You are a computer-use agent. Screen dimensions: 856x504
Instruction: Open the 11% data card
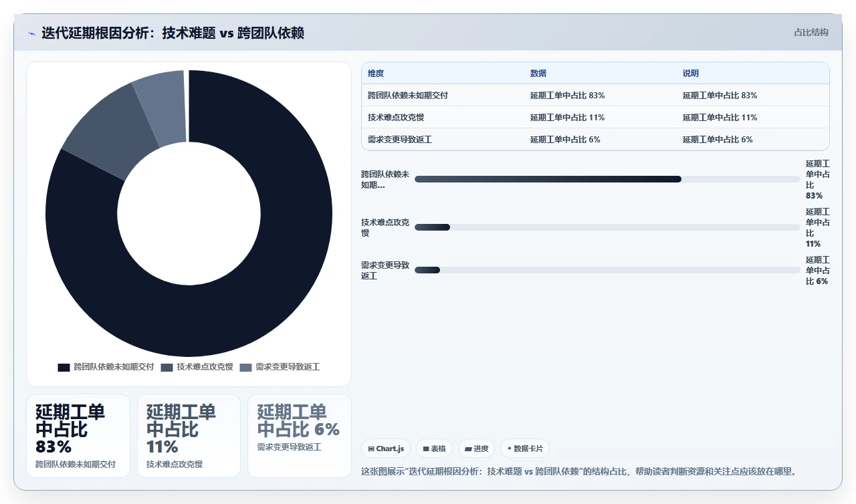(189, 436)
